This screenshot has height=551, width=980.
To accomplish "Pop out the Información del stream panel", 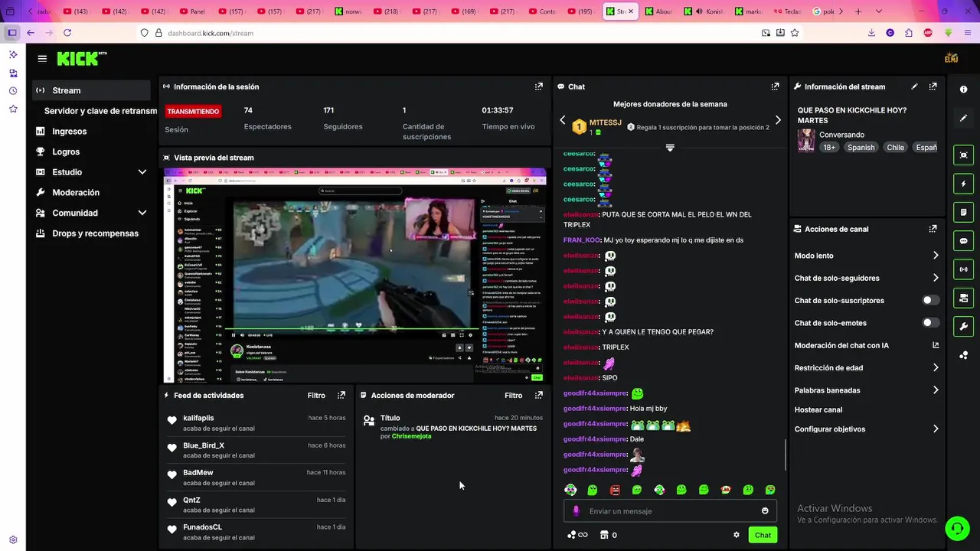I will point(933,86).
